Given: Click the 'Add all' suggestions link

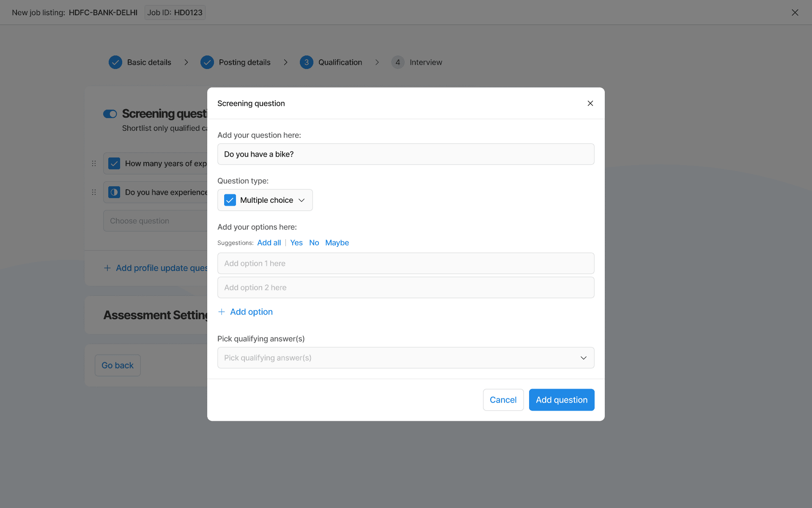Looking at the screenshot, I should [269, 243].
